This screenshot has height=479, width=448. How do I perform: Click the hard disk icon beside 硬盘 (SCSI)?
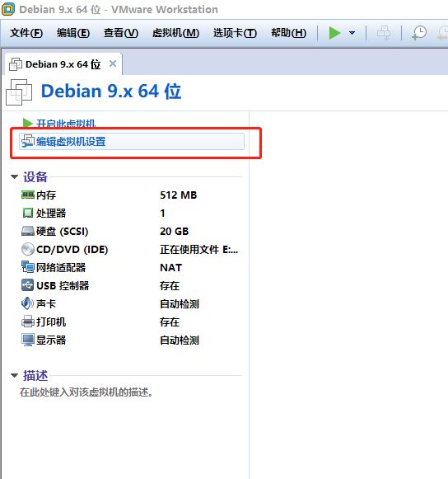pyautogui.click(x=28, y=231)
